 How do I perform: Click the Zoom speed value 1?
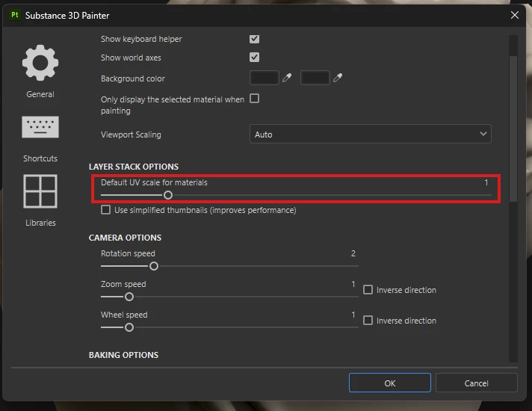353,284
